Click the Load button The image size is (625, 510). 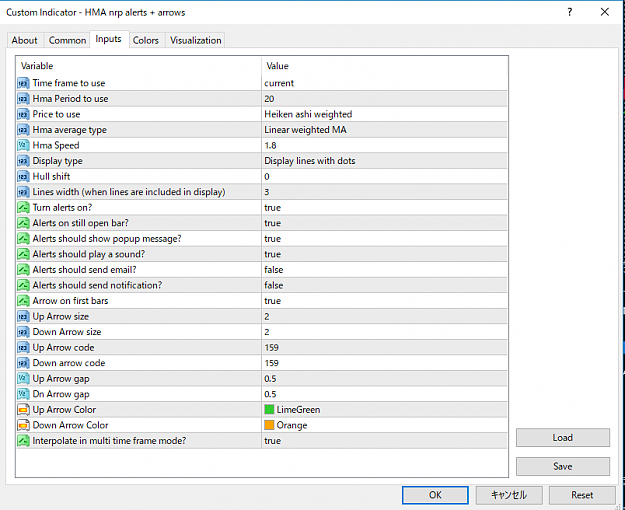562,437
